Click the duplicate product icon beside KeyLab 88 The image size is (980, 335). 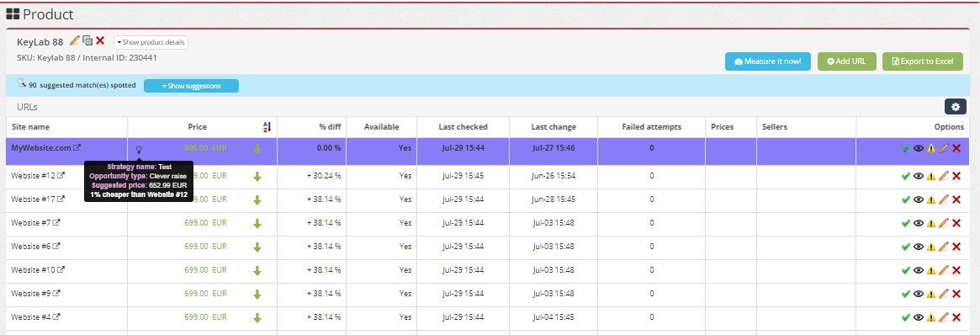tap(87, 40)
